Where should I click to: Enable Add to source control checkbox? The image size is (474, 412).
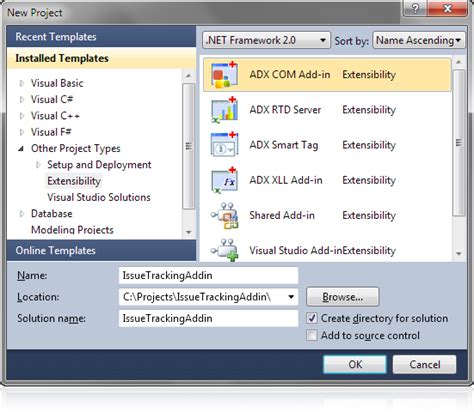tap(312, 335)
